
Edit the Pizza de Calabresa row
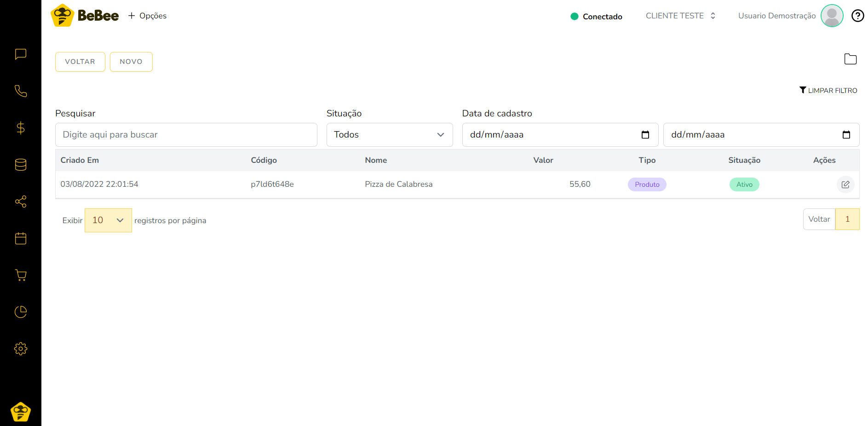[845, 184]
